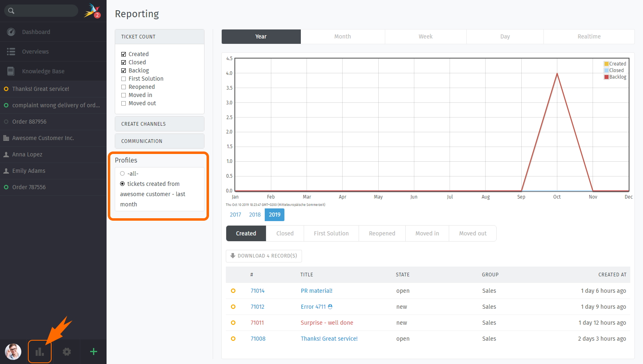The height and width of the screenshot is (364, 643).
Task: Click the Overviews list icon
Action: pos(11,52)
